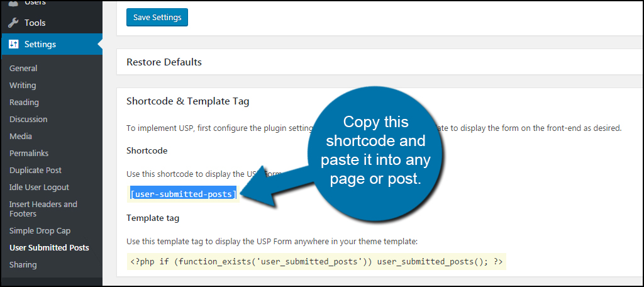Viewport: 644px width, 287px height.
Task: Open Duplicate Post settings
Action: [35, 170]
